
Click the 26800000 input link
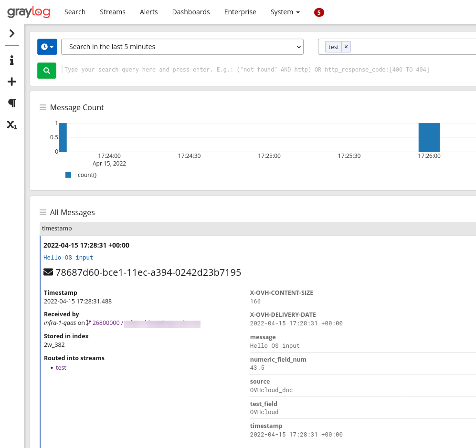coord(106,323)
